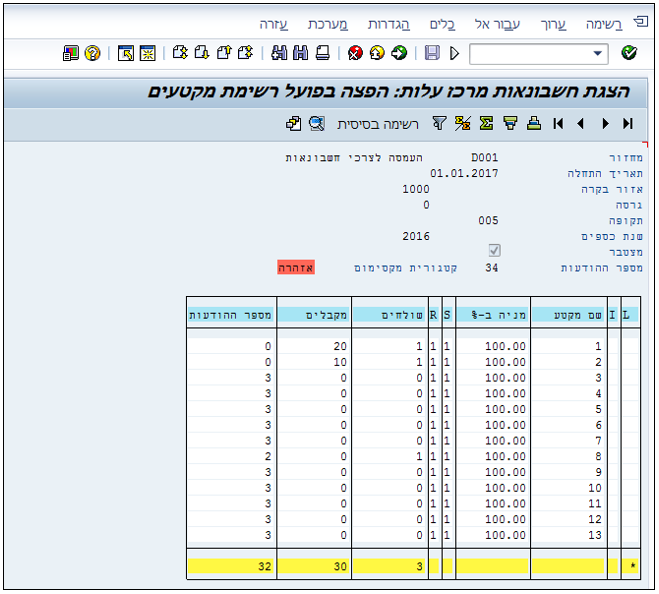Viewport: 659px width, 594px height.
Task: Click the Customize Local Layout icon
Action: point(71,53)
